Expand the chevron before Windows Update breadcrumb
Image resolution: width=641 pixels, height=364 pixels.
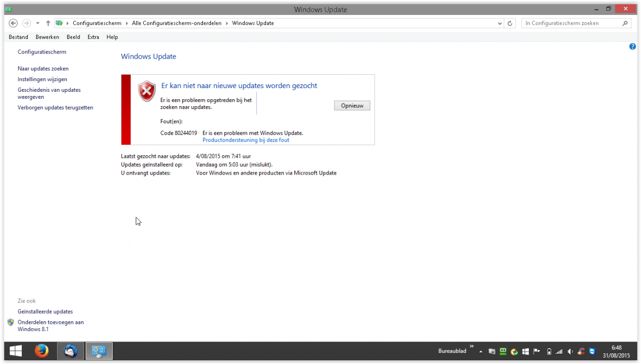point(227,23)
